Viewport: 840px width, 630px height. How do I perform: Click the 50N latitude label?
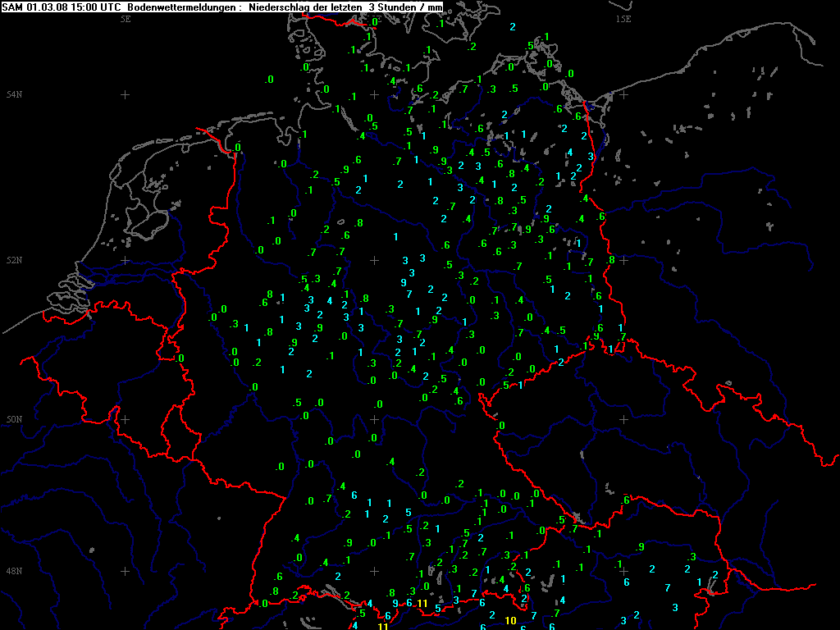13,419
